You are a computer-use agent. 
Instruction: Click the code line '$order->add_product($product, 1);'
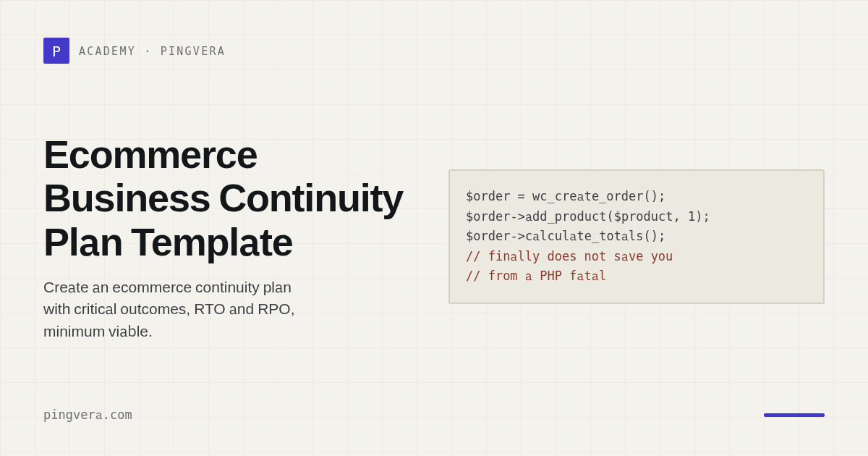587,216
